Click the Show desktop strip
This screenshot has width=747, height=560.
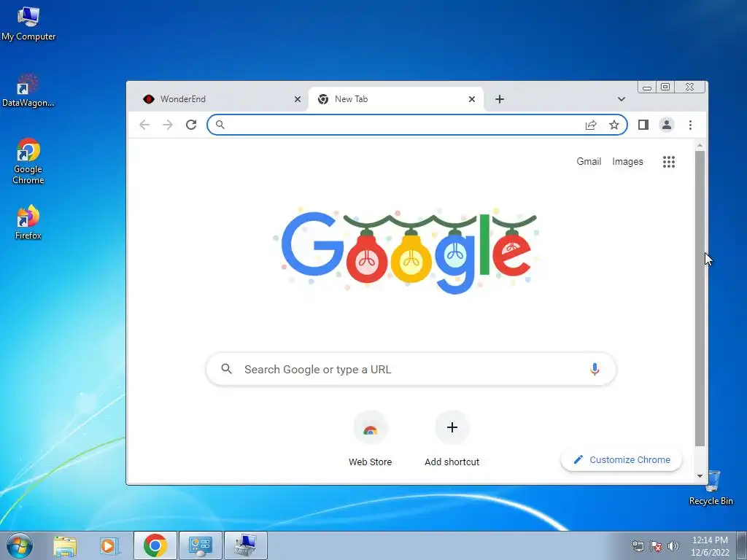coord(742,545)
